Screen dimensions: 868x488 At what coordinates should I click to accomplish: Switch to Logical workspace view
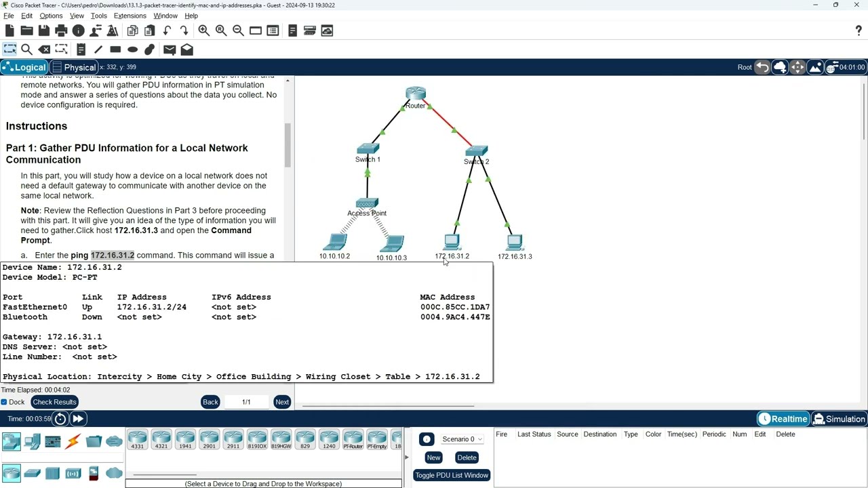coord(24,67)
